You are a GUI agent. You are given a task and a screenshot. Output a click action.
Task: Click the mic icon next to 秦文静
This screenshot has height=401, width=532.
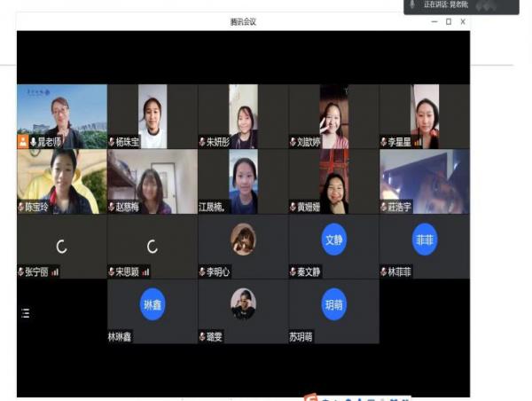tap(293, 272)
